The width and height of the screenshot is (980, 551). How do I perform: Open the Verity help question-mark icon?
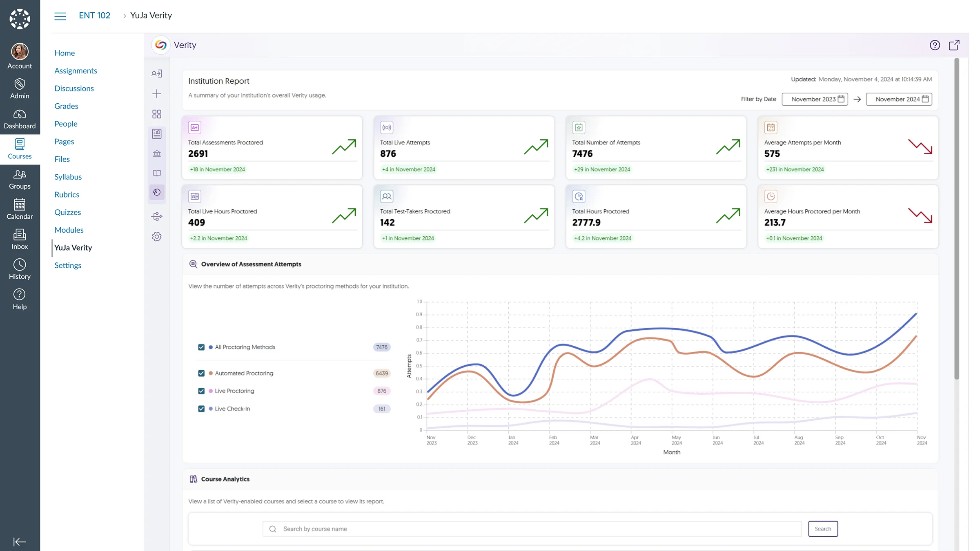pos(935,45)
